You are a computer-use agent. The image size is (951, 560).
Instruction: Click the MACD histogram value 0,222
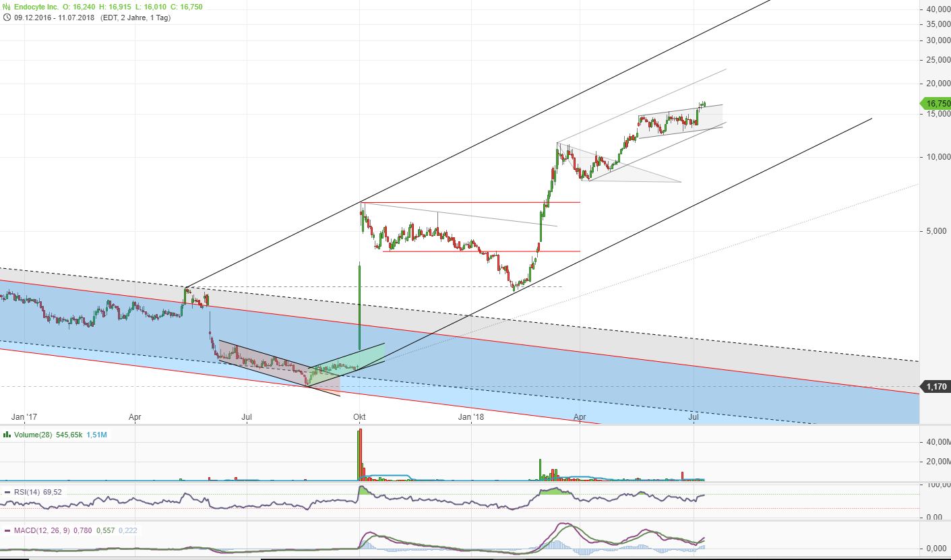129,531
